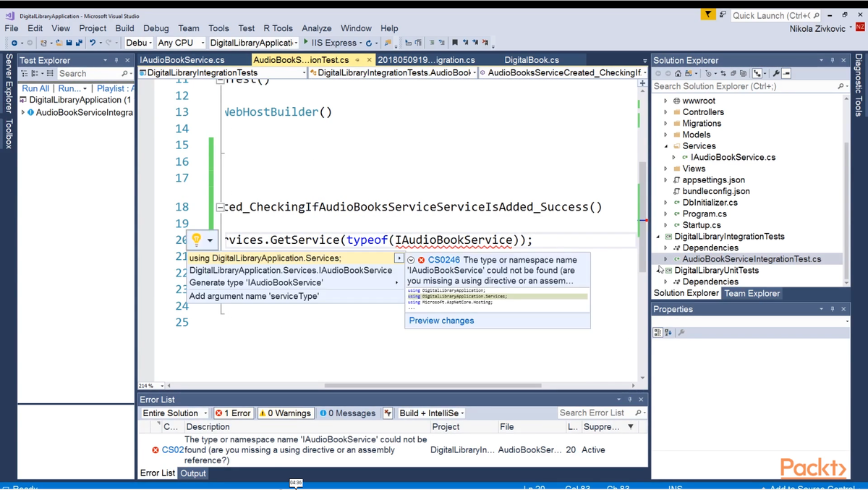The height and width of the screenshot is (490, 868).
Task: Click the CS0246 error code link in tooltip
Action: (x=443, y=260)
